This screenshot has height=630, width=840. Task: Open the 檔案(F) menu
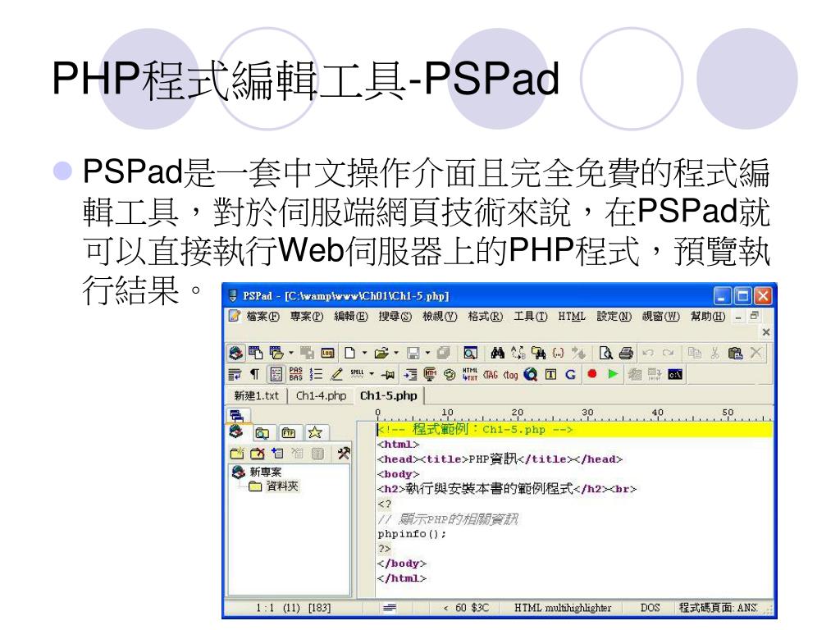pos(262,317)
